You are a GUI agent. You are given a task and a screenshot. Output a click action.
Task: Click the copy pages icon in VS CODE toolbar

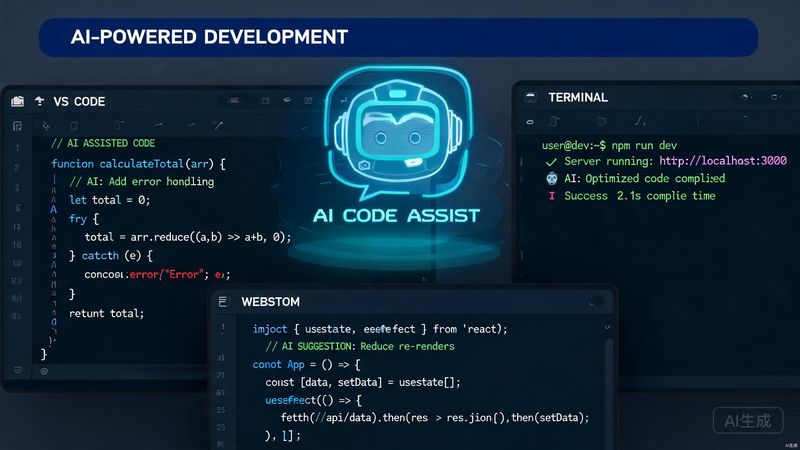119,125
